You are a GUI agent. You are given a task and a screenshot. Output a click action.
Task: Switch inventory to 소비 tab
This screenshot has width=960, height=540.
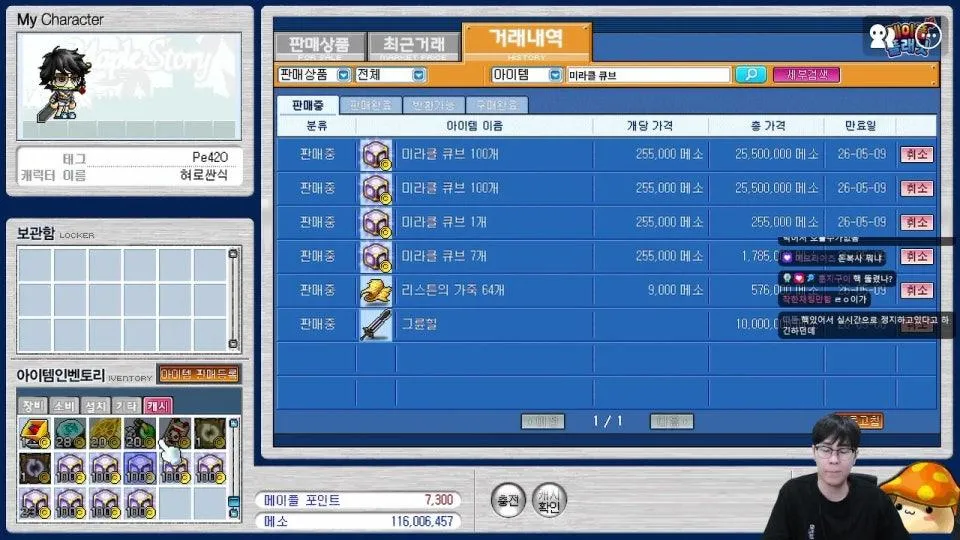click(x=64, y=405)
